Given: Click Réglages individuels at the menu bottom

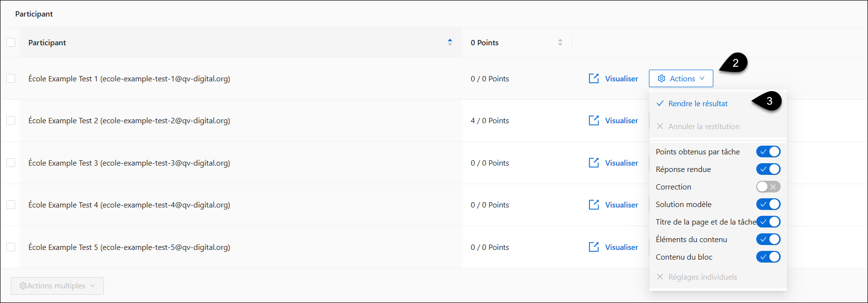Looking at the screenshot, I should 696,277.
